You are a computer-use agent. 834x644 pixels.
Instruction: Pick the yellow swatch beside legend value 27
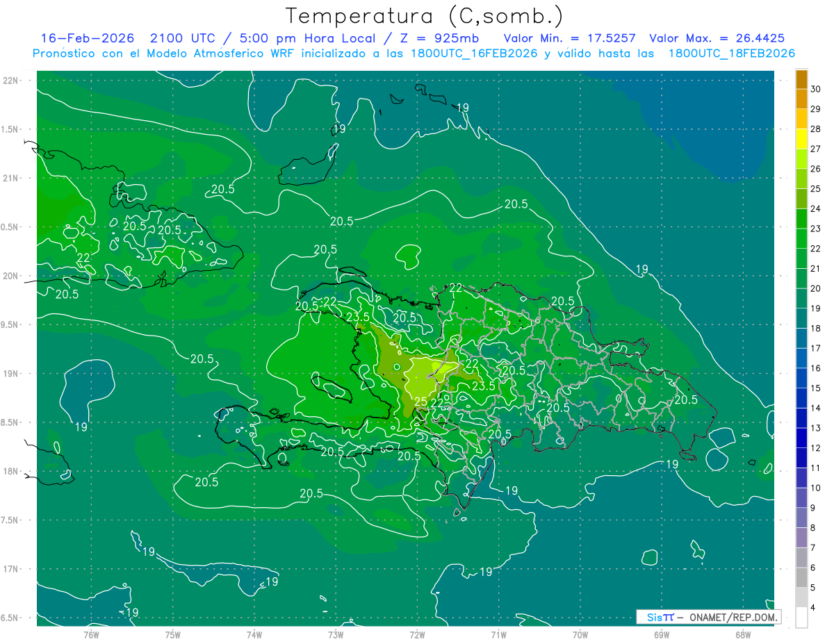[801, 139]
